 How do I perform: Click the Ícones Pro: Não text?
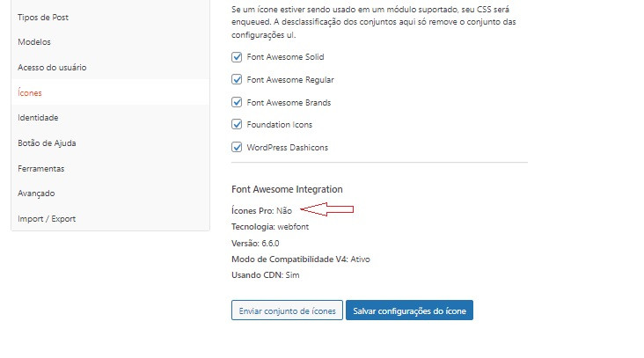(x=261, y=210)
